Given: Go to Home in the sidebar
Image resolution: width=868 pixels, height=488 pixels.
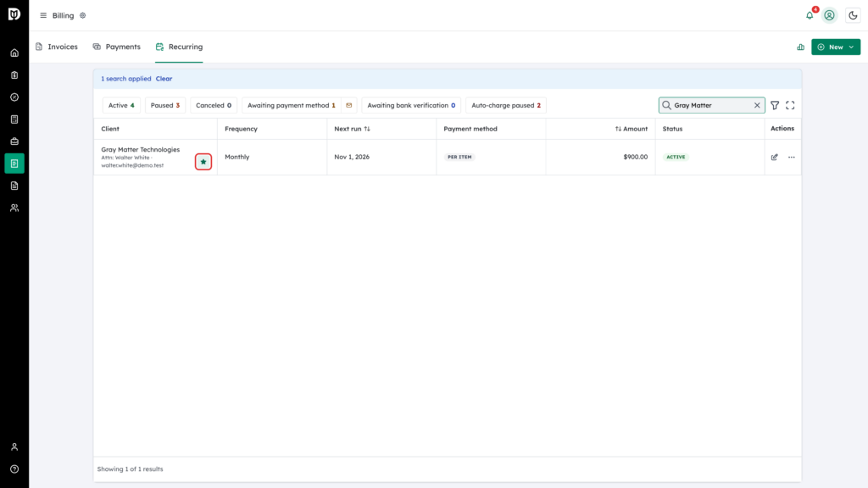Looking at the screenshot, I should coord(14,53).
